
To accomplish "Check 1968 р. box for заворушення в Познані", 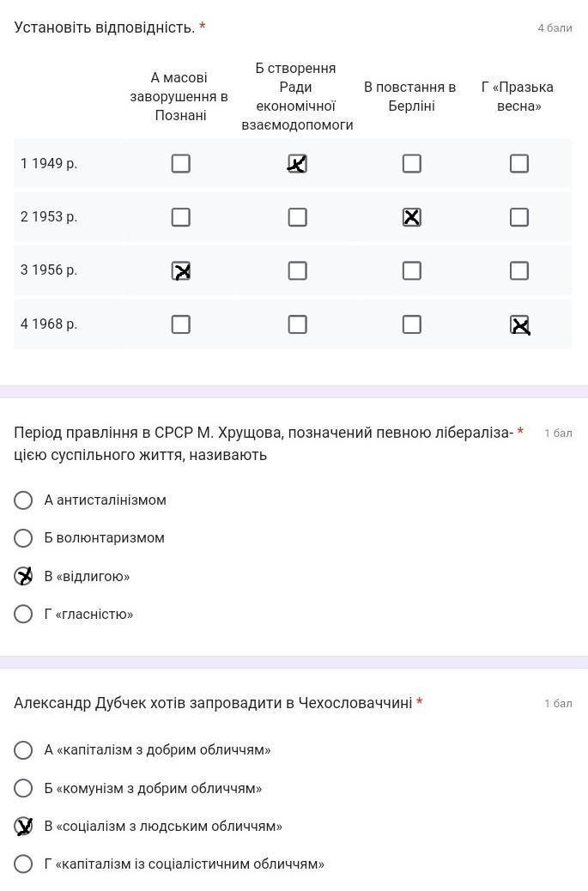I will (x=180, y=324).
